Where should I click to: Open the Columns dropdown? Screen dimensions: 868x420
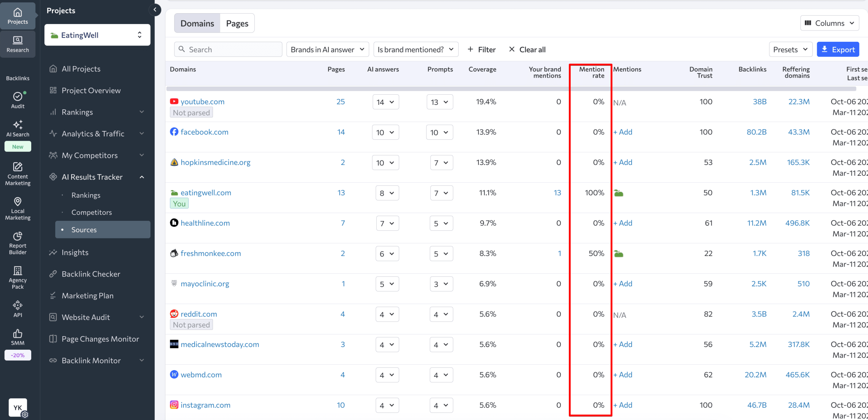[829, 23]
